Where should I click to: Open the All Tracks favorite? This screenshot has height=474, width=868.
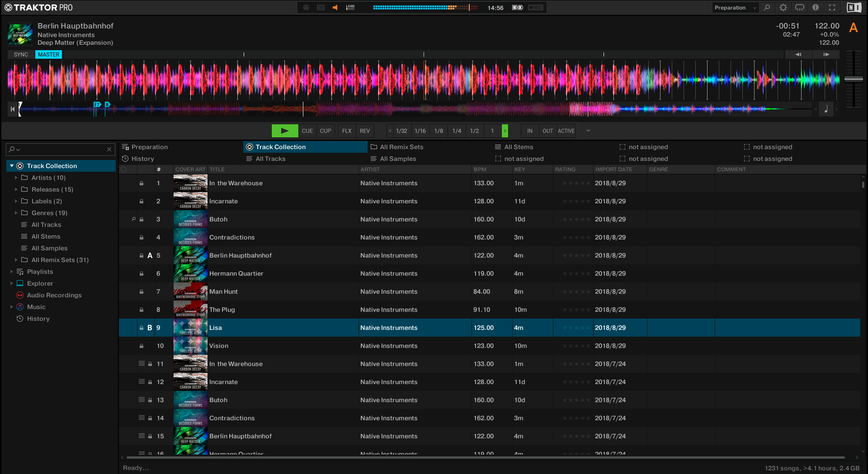pos(305,159)
